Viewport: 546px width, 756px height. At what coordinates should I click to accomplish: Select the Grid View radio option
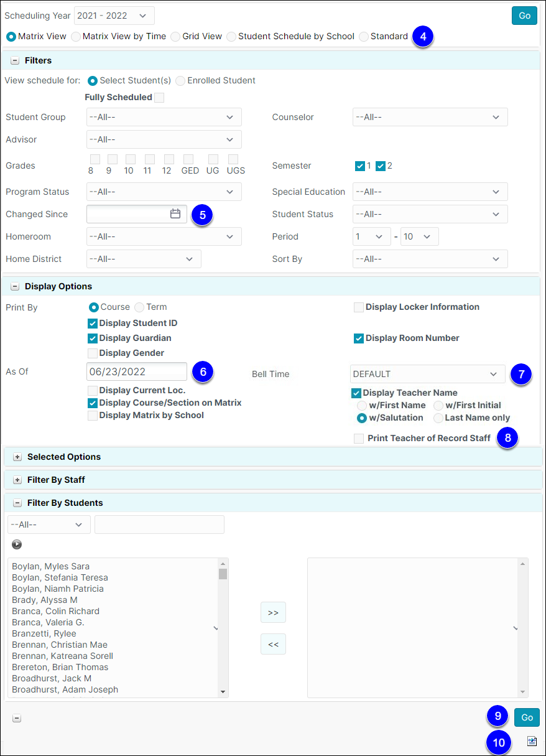175,36
